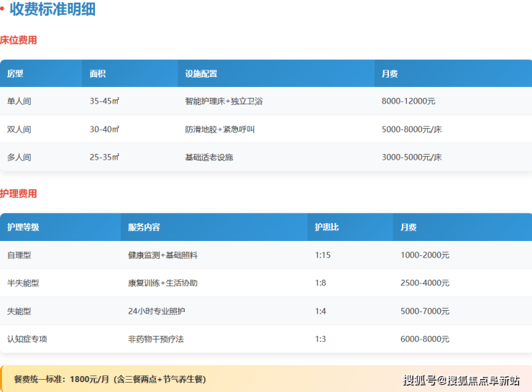This screenshot has height=392, width=532.
Task: Select the 设施配置 column header
Action: click(x=201, y=73)
